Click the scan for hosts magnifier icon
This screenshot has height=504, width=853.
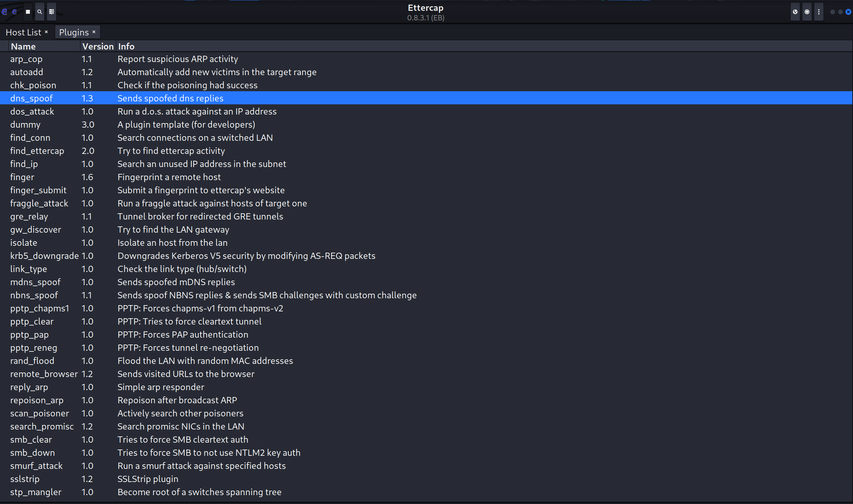pos(40,11)
